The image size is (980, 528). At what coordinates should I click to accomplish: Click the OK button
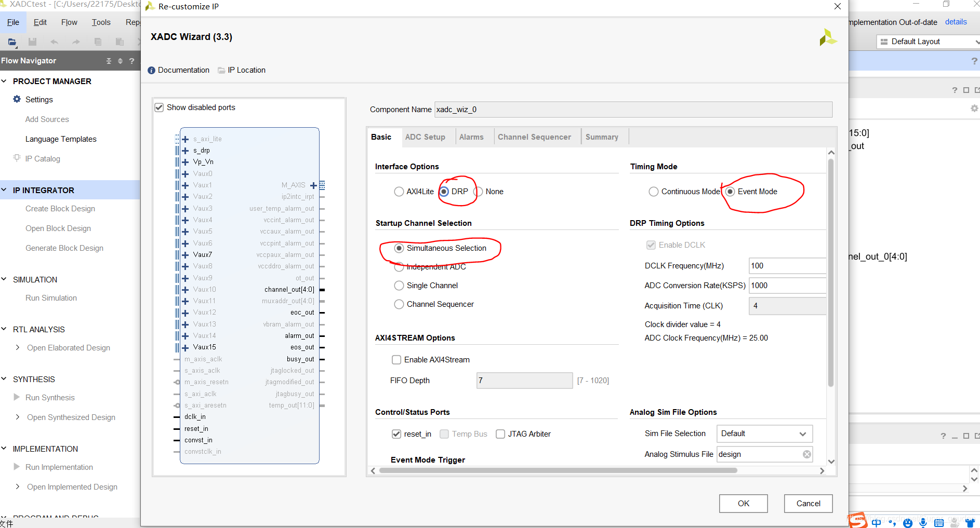[744, 504]
